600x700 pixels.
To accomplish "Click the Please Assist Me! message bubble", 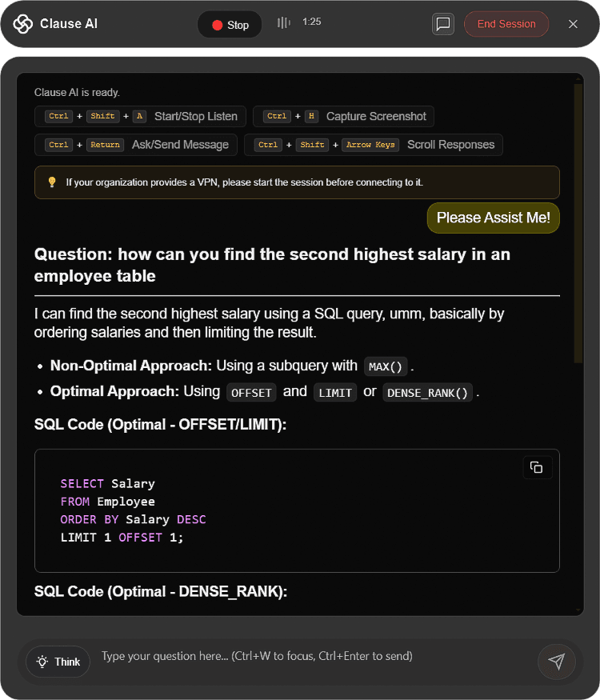I will coord(494,218).
